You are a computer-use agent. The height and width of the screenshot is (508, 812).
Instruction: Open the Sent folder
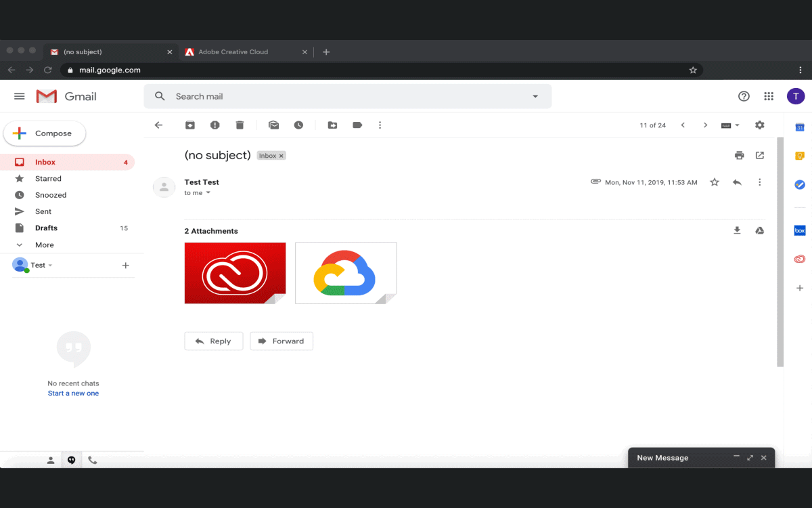pos(43,211)
